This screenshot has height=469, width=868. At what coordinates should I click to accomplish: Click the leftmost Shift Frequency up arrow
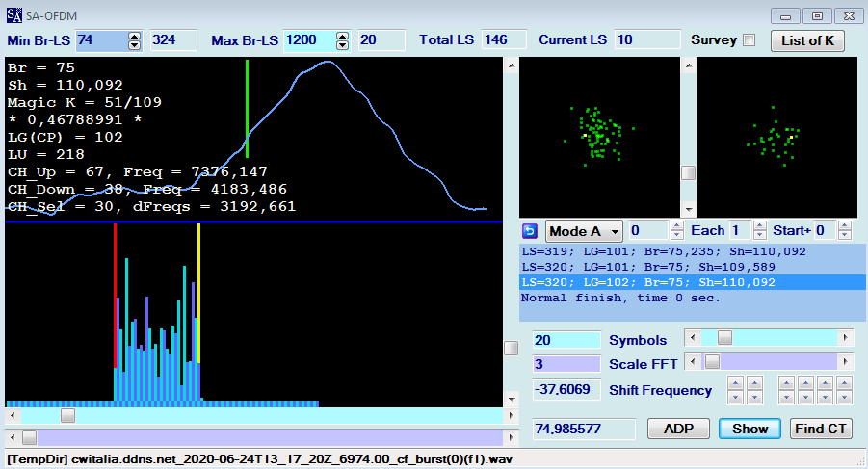pyautogui.click(x=736, y=382)
